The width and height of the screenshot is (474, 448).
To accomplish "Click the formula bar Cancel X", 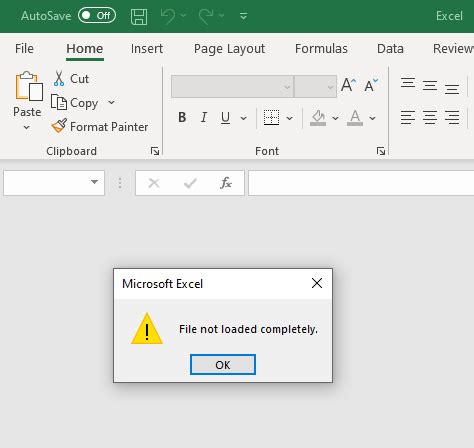I will 154,183.
